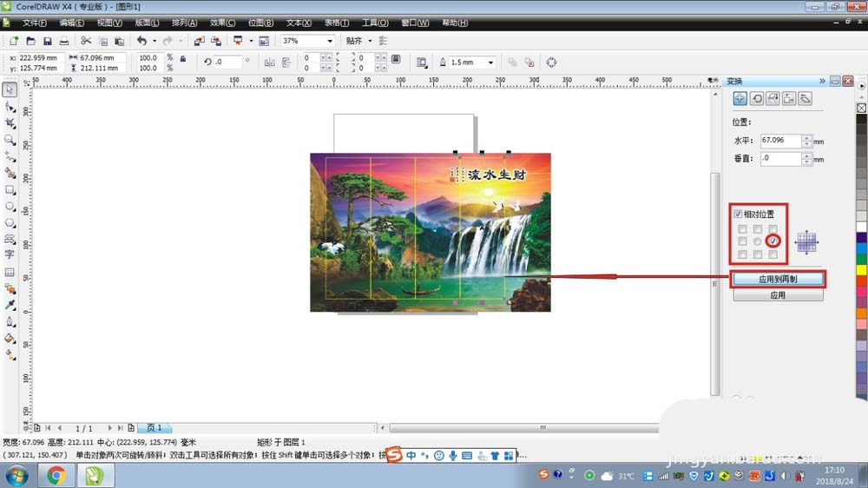Select the Interactive fill tool

(x=10, y=355)
